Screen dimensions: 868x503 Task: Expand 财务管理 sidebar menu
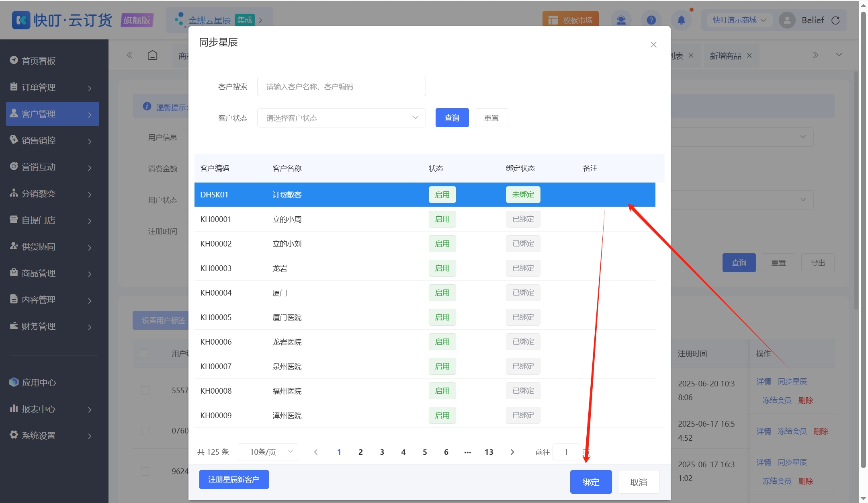[x=52, y=326]
